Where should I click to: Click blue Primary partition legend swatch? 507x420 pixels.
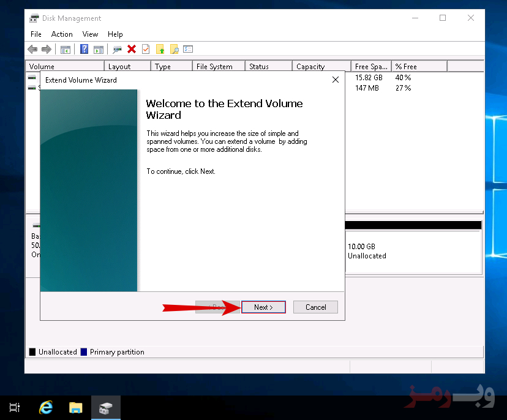(84, 352)
